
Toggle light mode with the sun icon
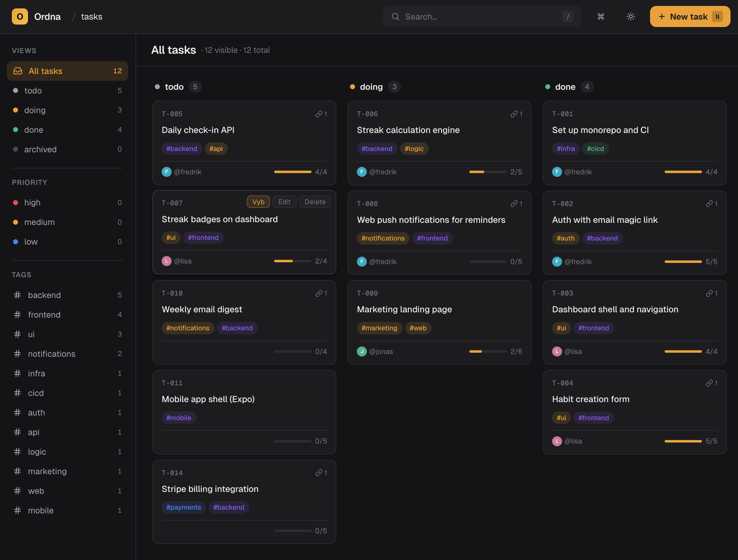tap(630, 16)
